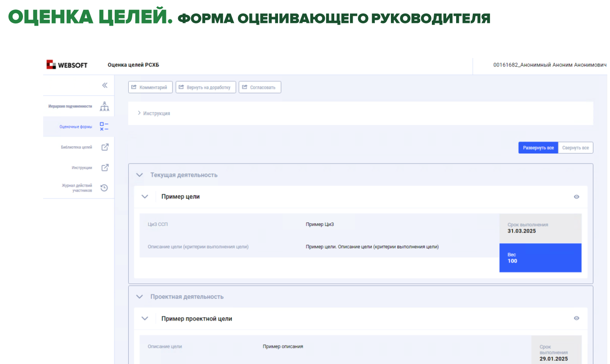Click the Согласовать button
Image resolution: width=610 pixels, height=364 pixels.
click(x=260, y=87)
